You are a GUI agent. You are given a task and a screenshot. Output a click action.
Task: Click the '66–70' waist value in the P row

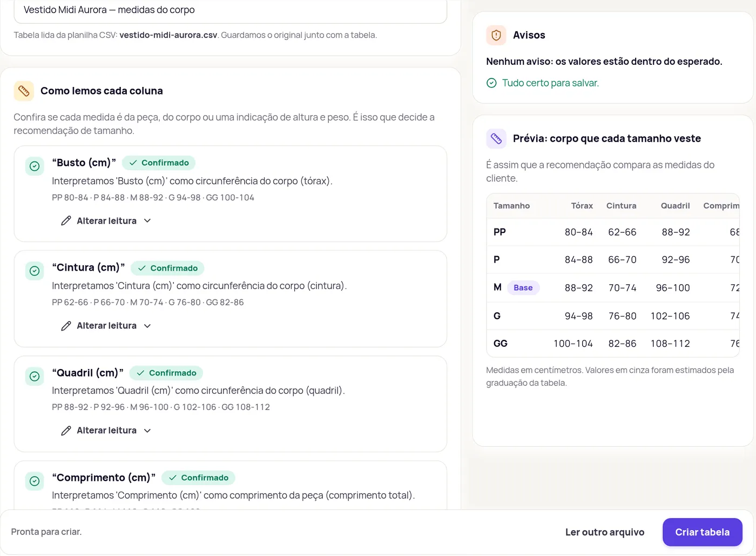pyautogui.click(x=622, y=260)
